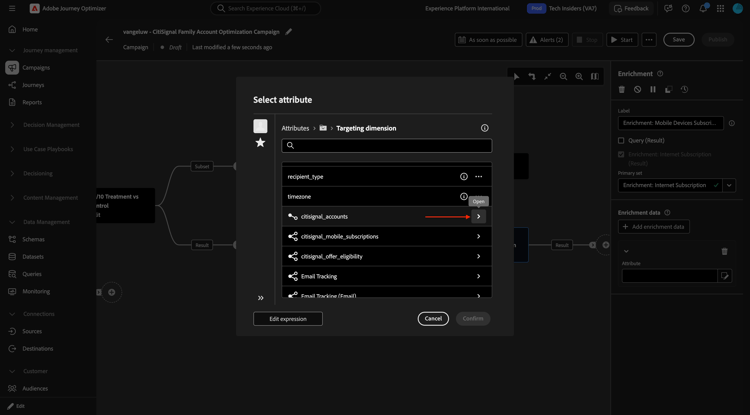Click info icon on timezone row

(463, 197)
